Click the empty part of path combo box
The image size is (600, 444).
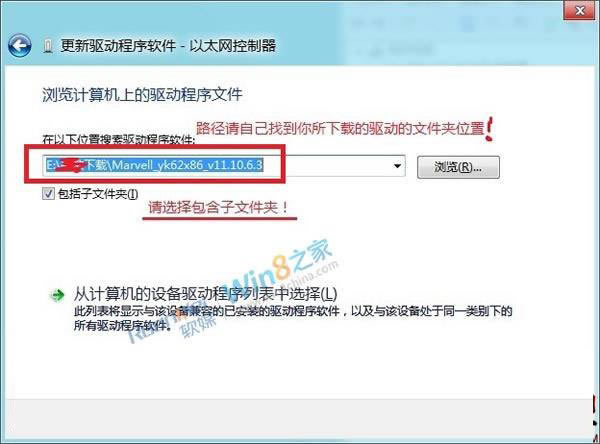(x=327, y=166)
